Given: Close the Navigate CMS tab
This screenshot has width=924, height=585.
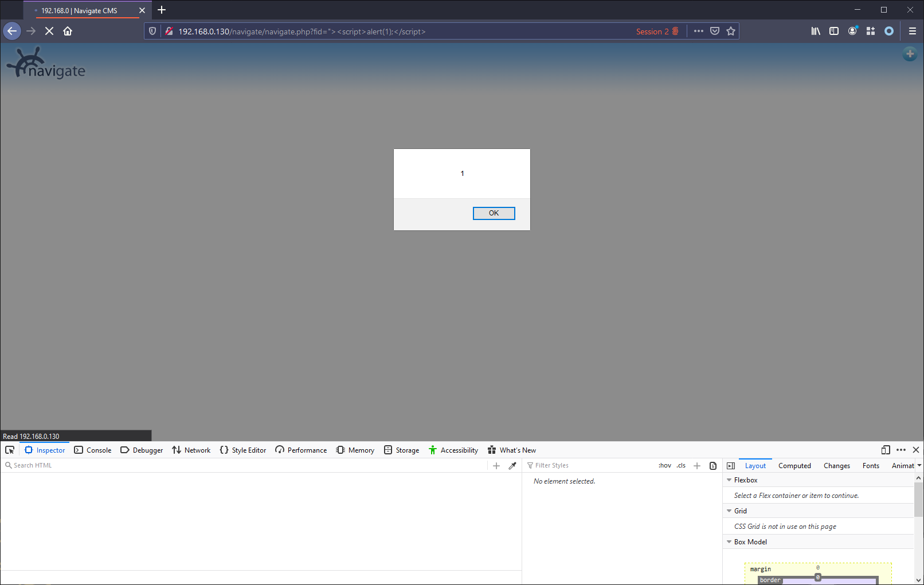Looking at the screenshot, I should point(142,10).
